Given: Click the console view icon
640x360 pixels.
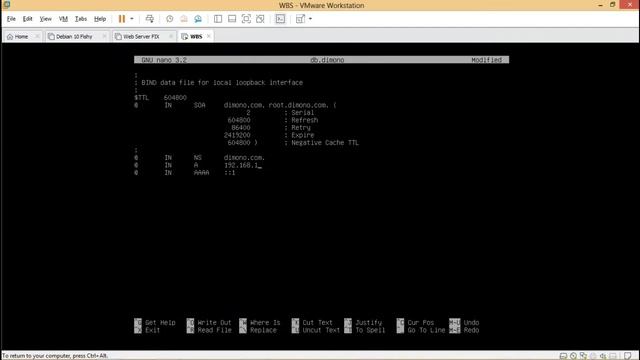Looking at the screenshot, I should pyautogui.click(x=280, y=19).
